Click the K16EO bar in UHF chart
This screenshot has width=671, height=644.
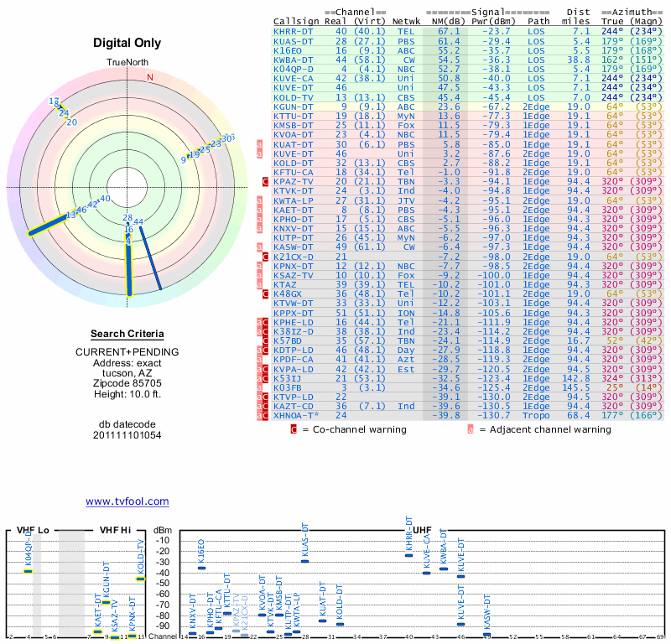pyautogui.click(x=201, y=569)
